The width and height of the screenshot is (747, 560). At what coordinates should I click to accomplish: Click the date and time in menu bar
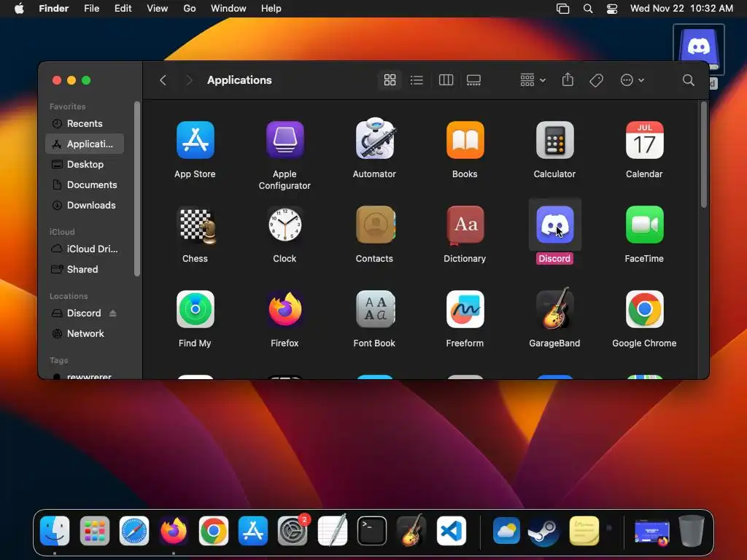(681, 9)
